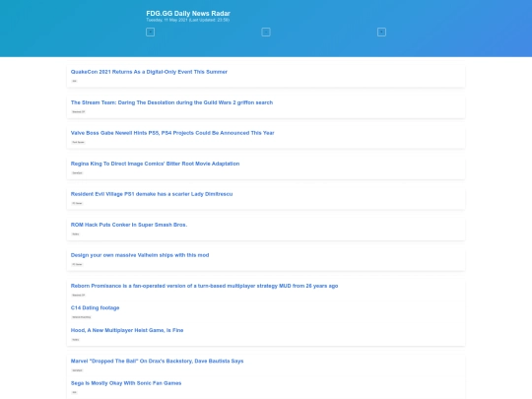Click source tag under Reborn Promisance headline

[x=79, y=296]
